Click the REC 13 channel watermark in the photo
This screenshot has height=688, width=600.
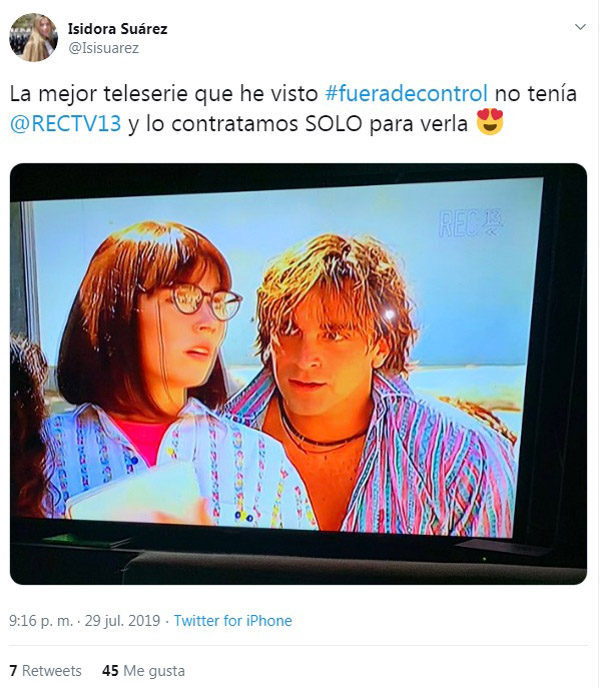click(471, 224)
